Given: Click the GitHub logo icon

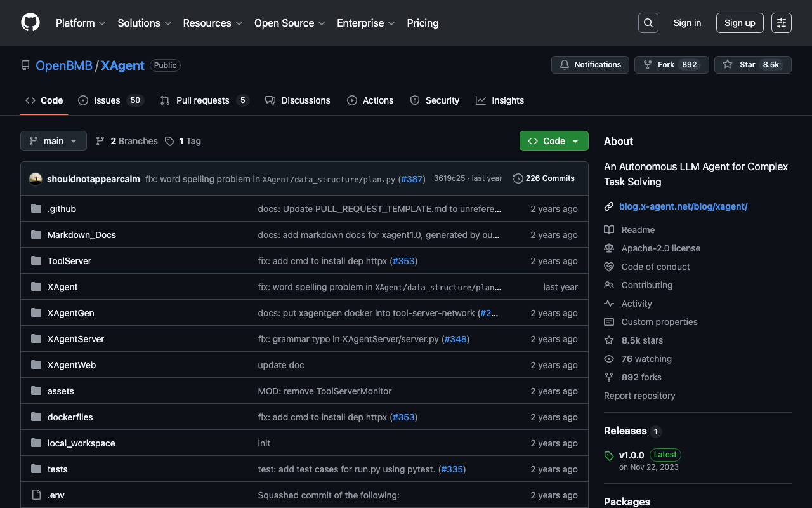Looking at the screenshot, I should coord(30,23).
